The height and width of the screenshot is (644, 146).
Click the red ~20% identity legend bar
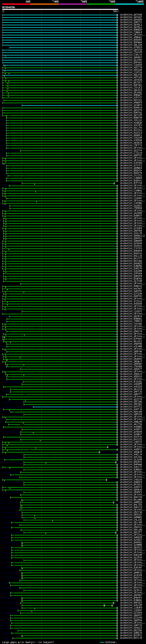click(16, 4)
